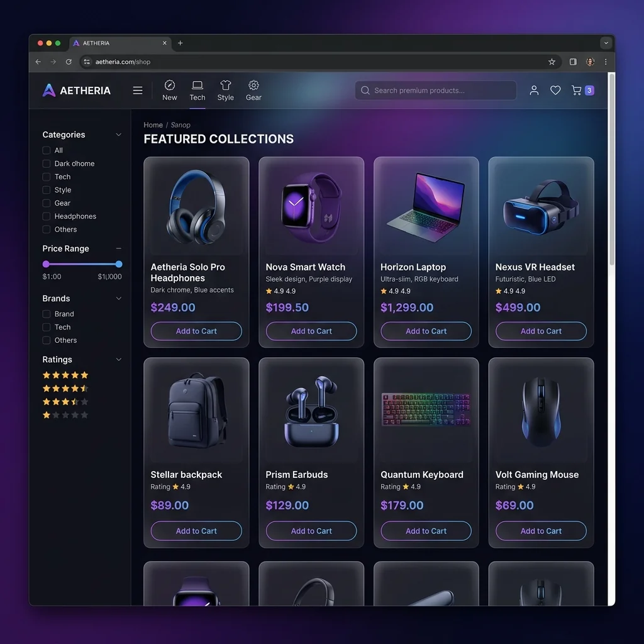Click the AETHERIA browser tab
644x644 pixels.
point(119,43)
